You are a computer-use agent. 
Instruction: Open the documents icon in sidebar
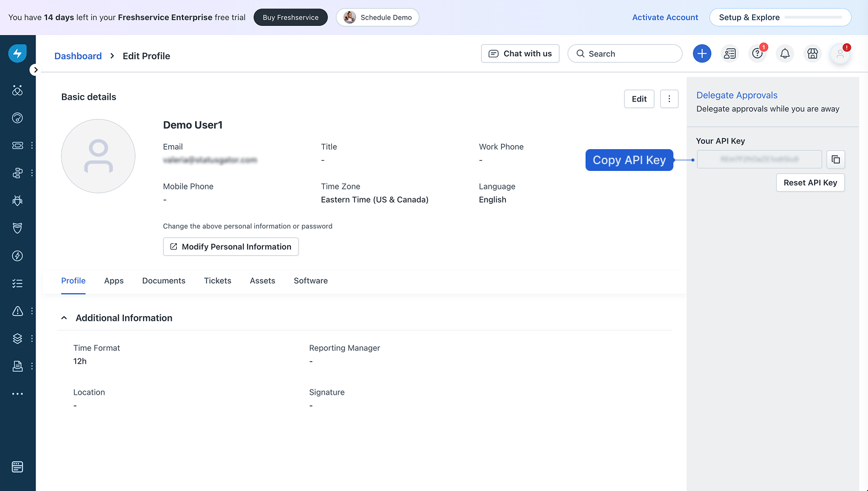pos(17,366)
